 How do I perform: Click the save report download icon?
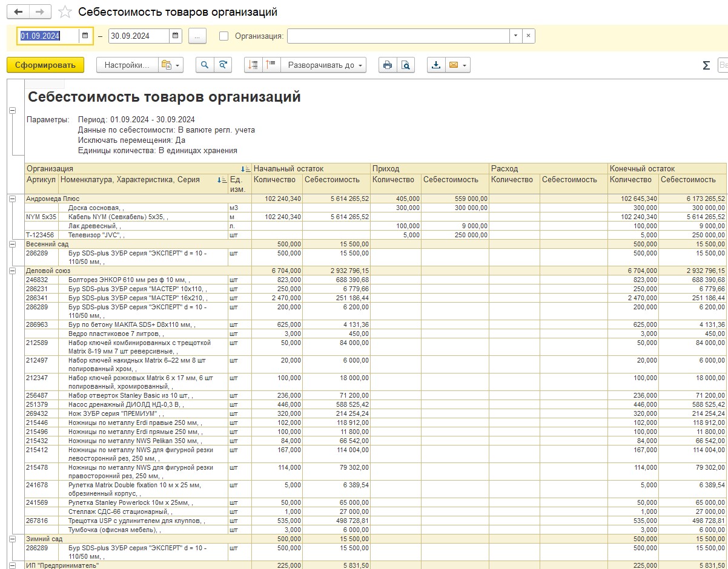tap(436, 65)
